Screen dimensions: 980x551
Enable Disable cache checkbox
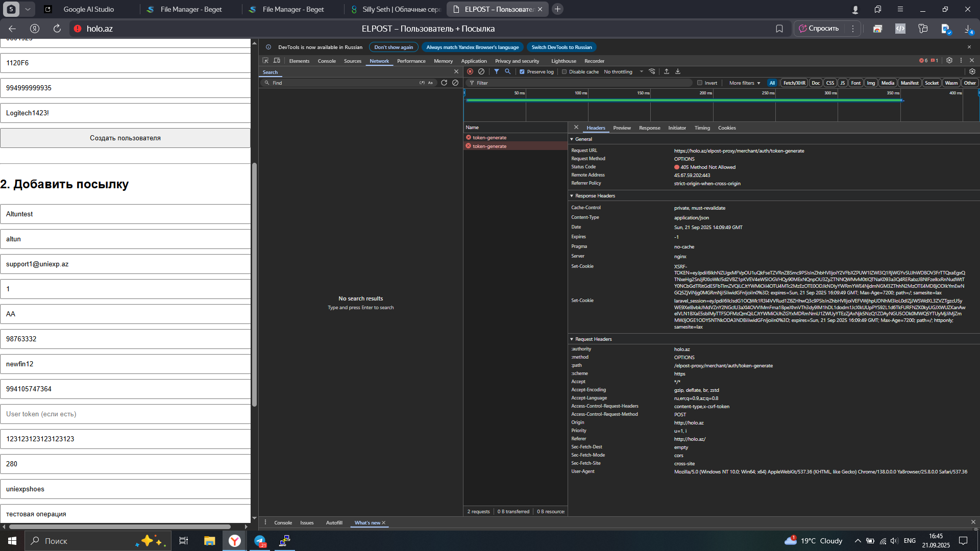pyautogui.click(x=565, y=72)
